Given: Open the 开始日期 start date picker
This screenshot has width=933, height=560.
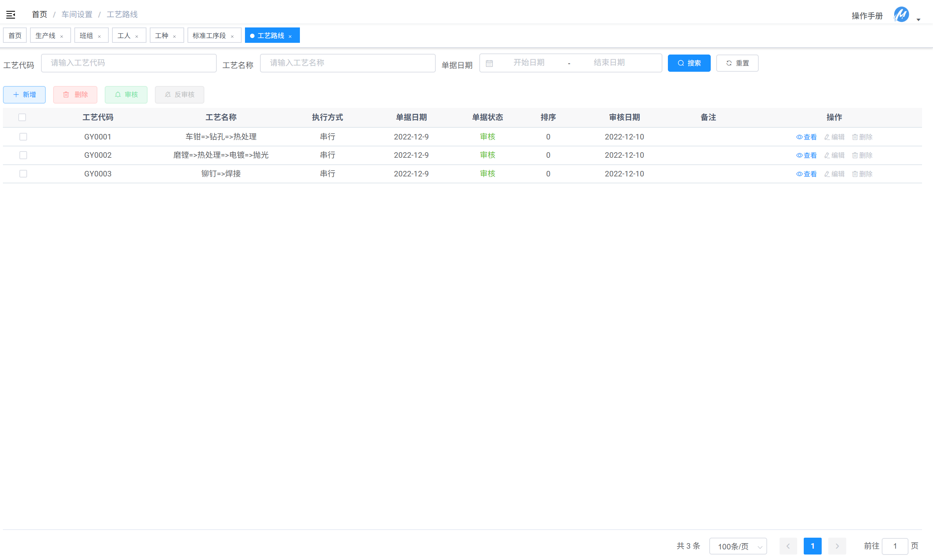Looking at the screenshot, I should tap(528, 63).
